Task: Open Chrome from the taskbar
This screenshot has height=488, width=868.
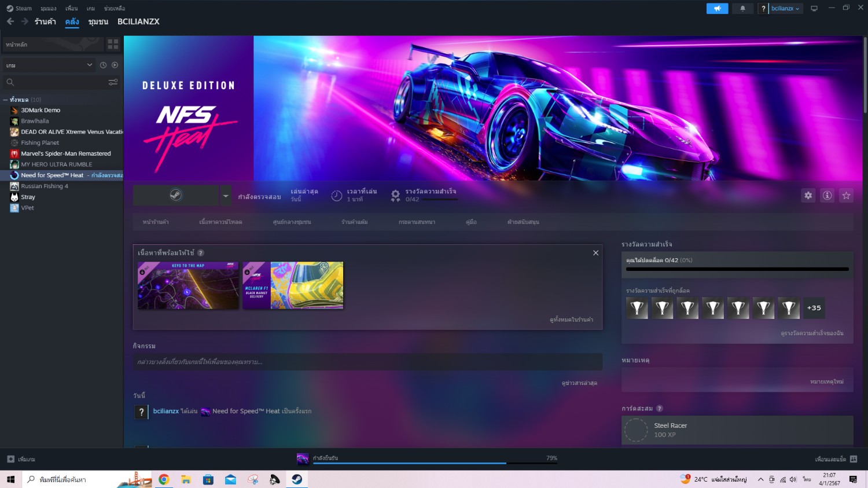Action: pos(164,479)
